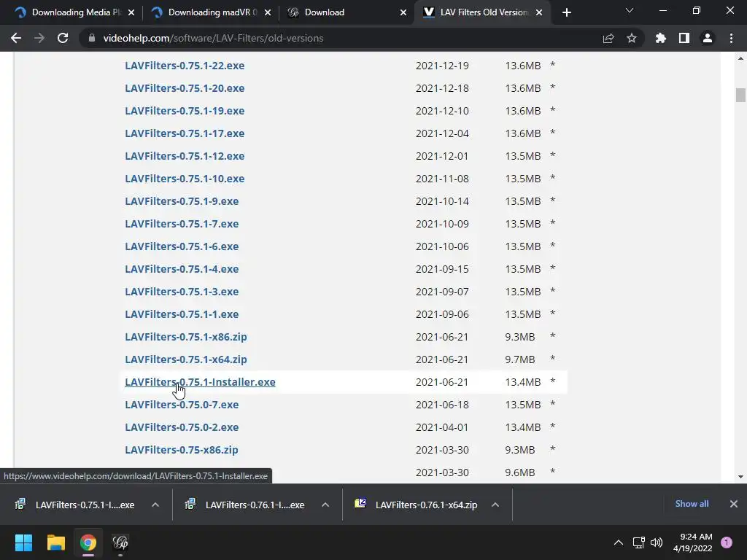Share this page using the share icon
The height and width of the screenshot is (560, 747).
(x=608, y=38)
